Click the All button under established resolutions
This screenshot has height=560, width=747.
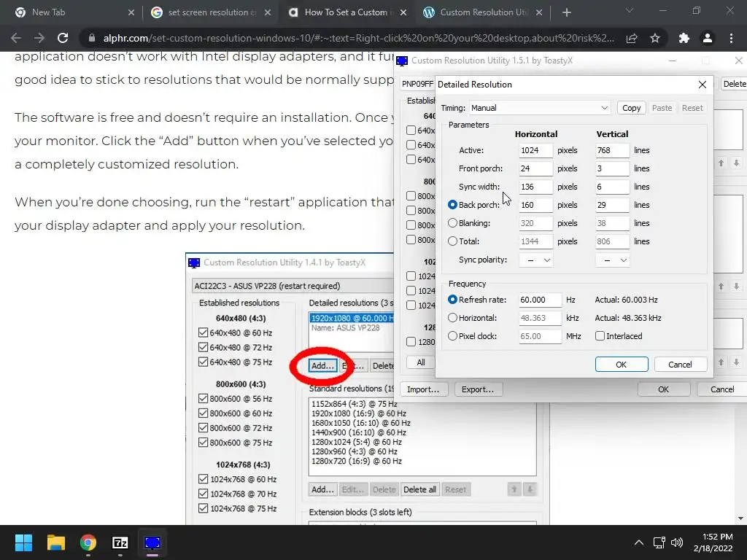coord(421,362)
